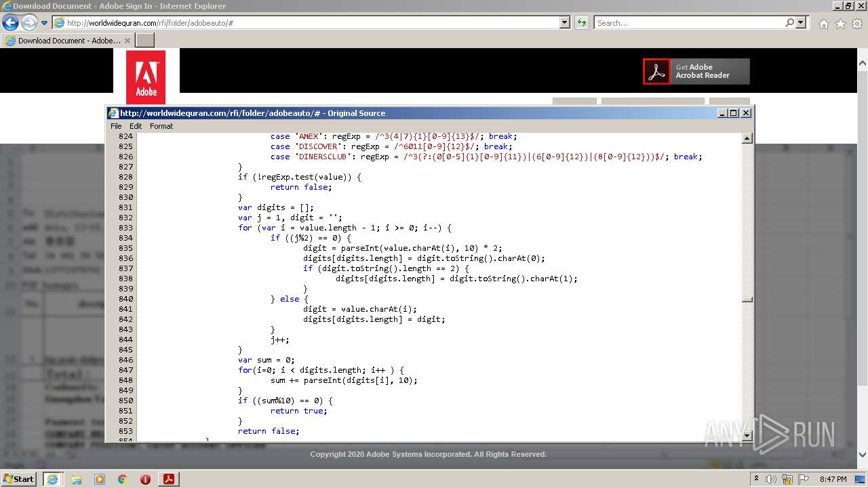868x488 pixels.
Task: Click line number 833 in source
Action: pyautogui.click(x=125, y=228)
